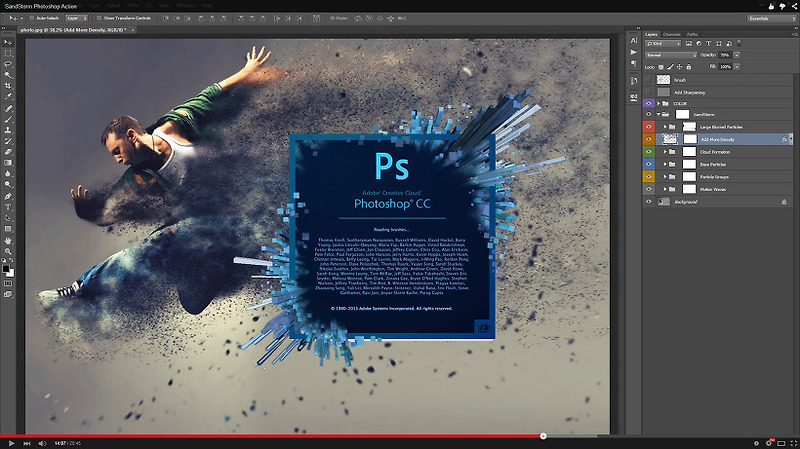Open the Opacity slider dropdown arrow

(737, 55)
